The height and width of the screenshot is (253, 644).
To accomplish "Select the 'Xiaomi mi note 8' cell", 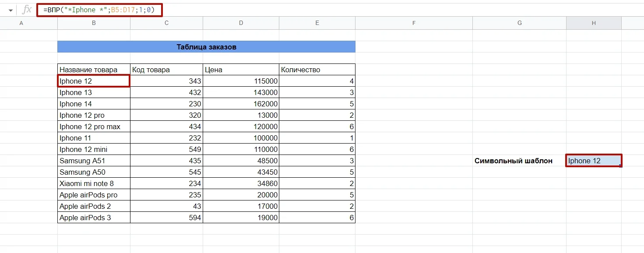I will pyautogui.click(x=94, y=183).
